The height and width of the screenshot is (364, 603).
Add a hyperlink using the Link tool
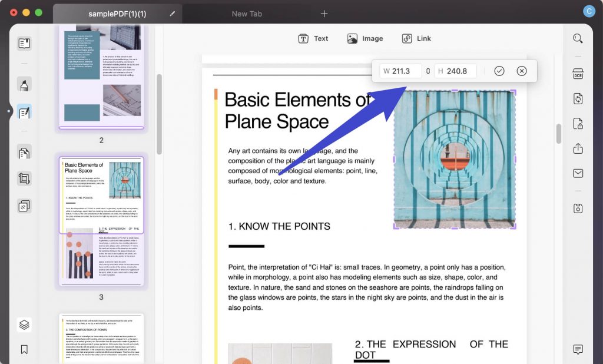click(x=416, y=38)
